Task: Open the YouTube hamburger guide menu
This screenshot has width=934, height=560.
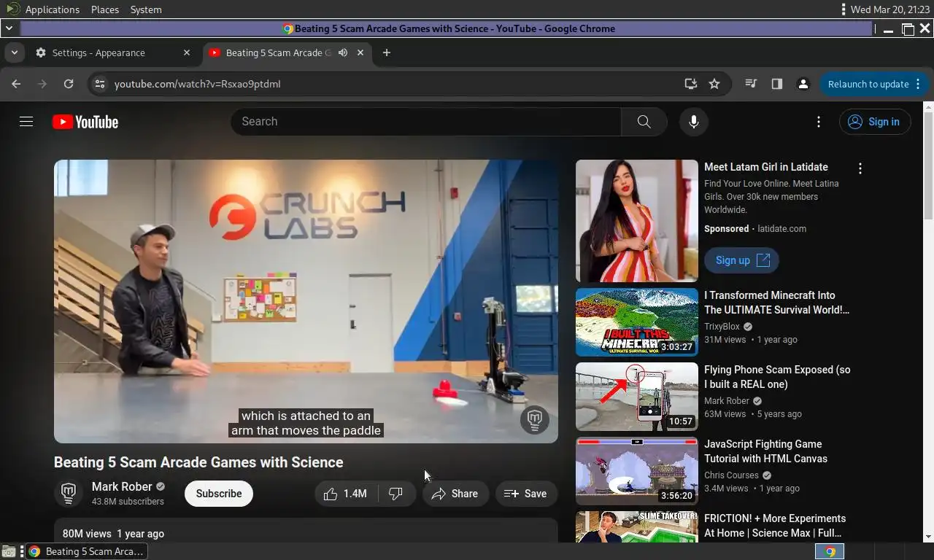Action: pyautogui.click(x=26, y=122)
